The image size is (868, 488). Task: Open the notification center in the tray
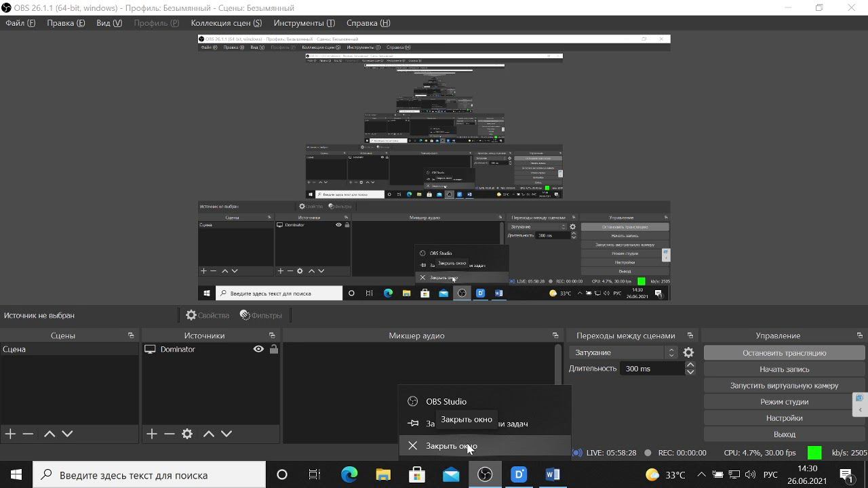click(846, 474)
